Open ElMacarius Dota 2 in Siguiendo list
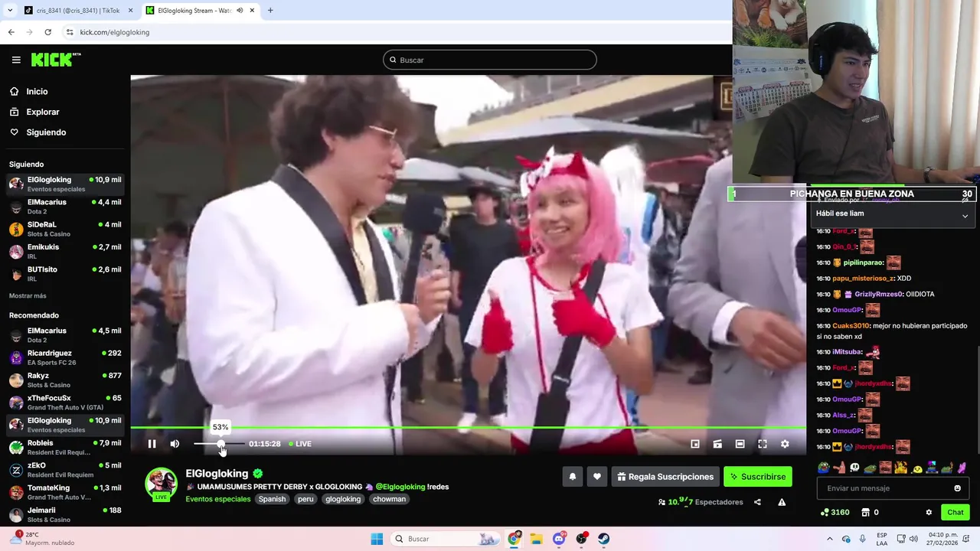Image resolution: width=980 pixels, height=551 pixels. coord(65,207)
